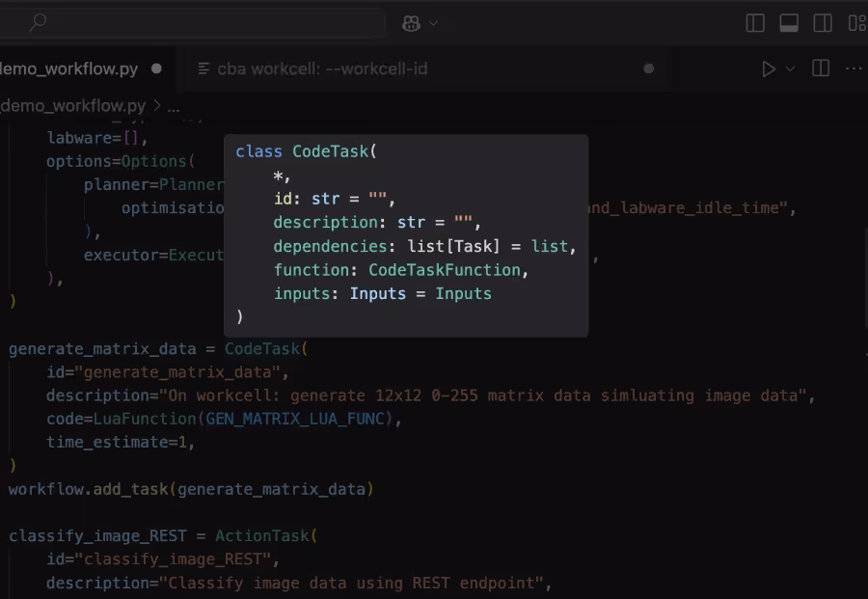
Task: Click the command center search field
Action: [193, 22]
